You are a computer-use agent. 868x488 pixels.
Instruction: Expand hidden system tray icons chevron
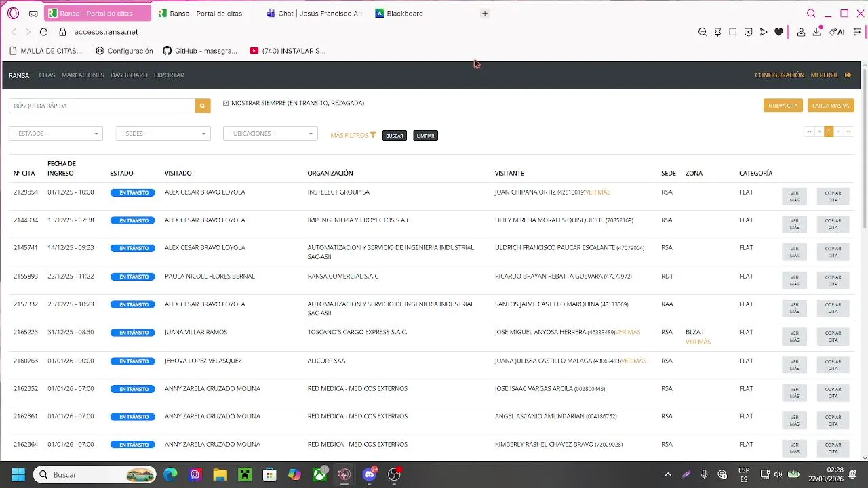668,474
